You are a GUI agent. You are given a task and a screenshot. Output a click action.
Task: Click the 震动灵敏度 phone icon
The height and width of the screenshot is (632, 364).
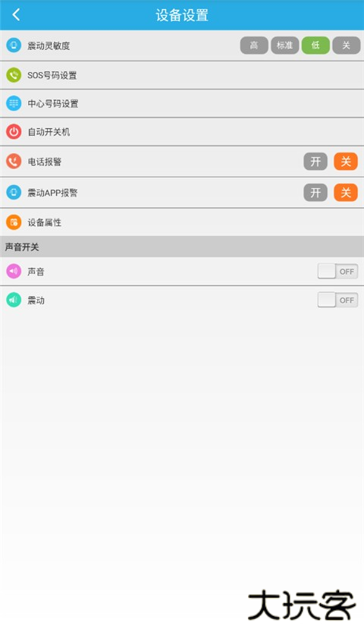point(14,46)
